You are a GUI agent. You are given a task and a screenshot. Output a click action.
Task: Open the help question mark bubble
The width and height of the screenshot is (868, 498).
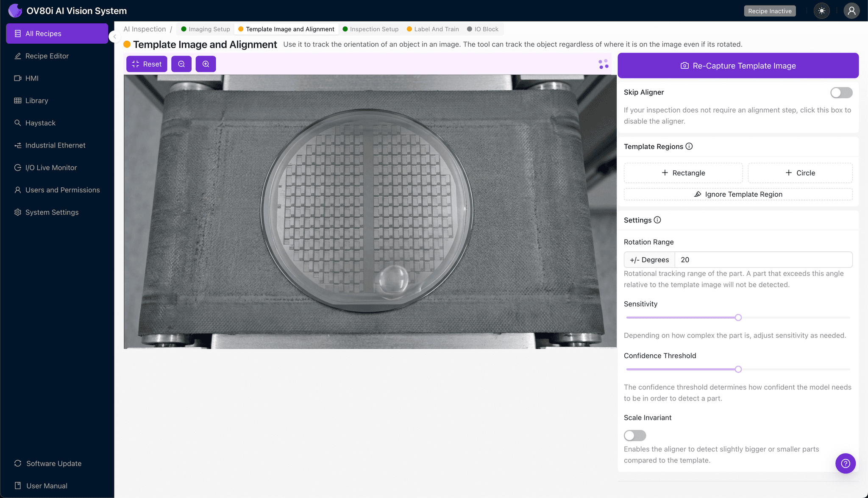[x=846, y=463]
